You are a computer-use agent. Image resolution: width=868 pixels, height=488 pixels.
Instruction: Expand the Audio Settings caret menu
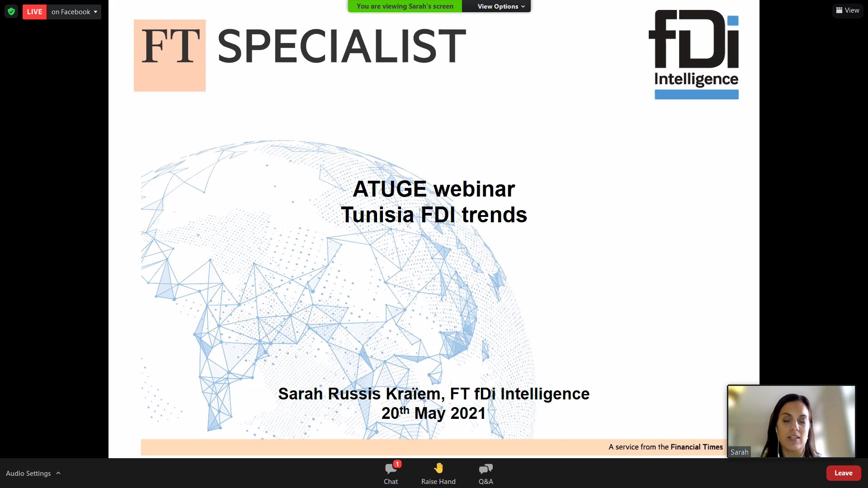[x=58, y=473]
